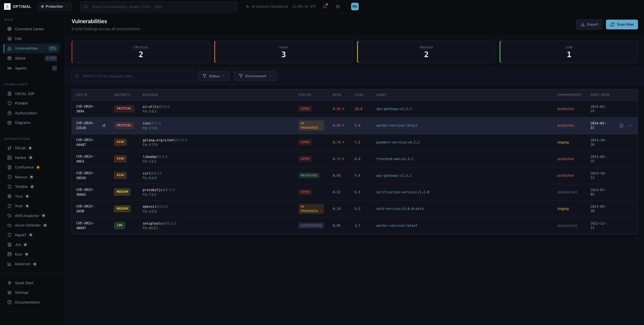Select the GitLab integration icon
Image resolution: width=644 pixels, height=325 pixels.
10,148
